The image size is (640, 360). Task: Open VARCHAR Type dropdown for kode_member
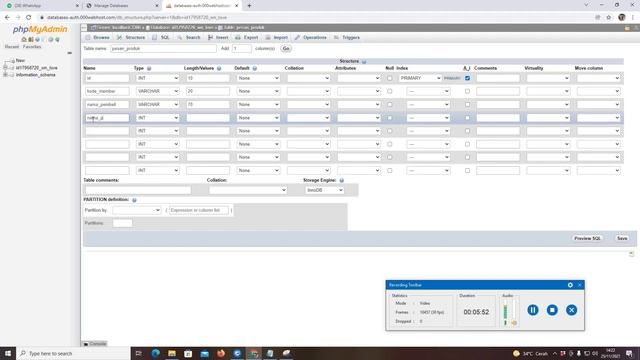pyautogui.click(x=158, y=91)
